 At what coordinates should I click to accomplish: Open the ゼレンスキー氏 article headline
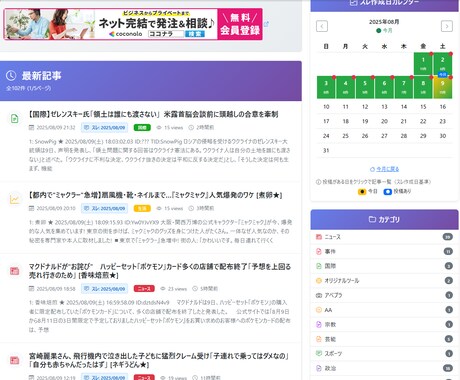tap(154, 114)
